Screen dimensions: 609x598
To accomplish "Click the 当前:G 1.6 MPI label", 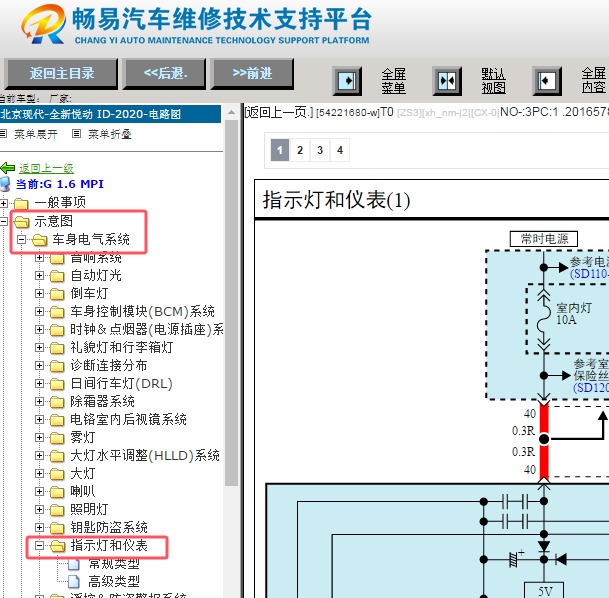I will pyautogui.click(x=60, y=184).
